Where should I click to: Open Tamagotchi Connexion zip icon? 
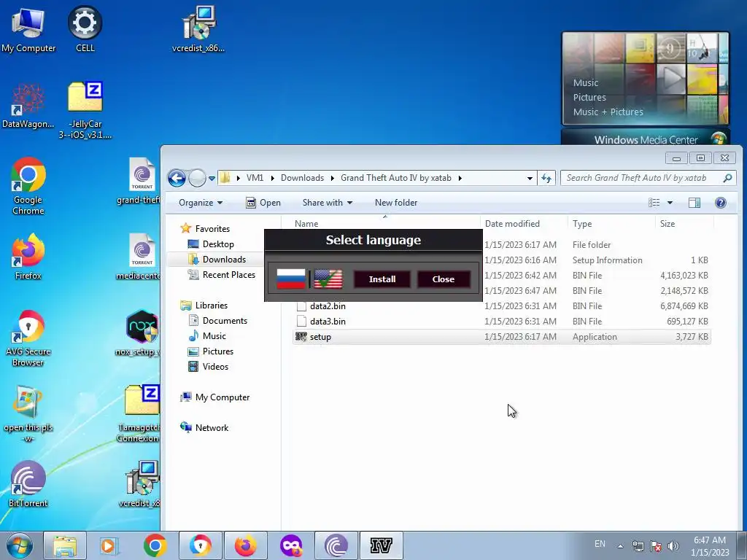click(x=139, y=414)
